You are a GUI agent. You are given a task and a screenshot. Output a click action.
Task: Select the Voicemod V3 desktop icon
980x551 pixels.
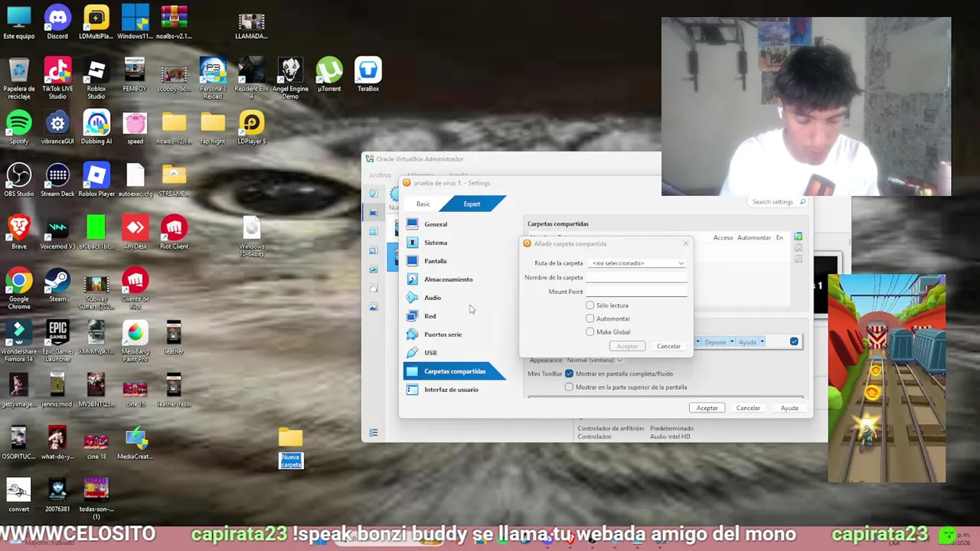point(57,233)
